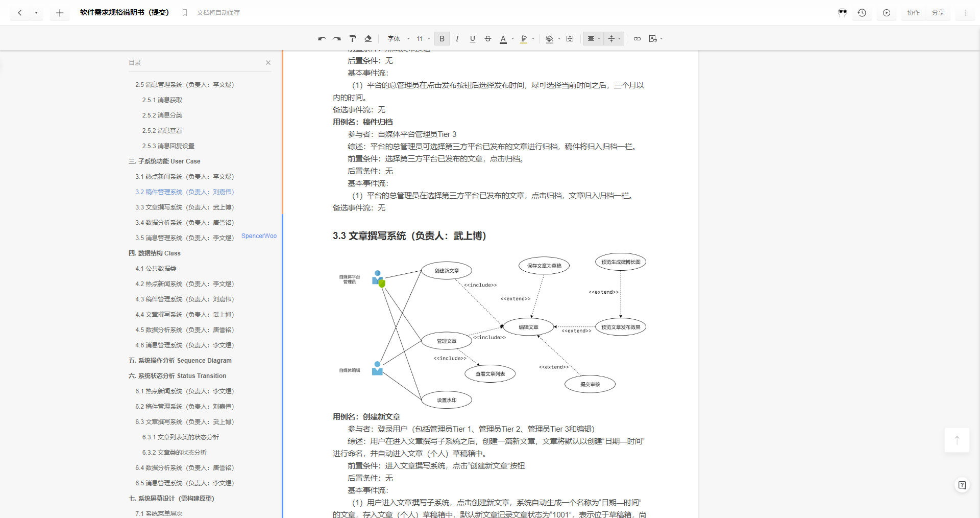Click the scroll-to-top arrow button

[957, 440]
